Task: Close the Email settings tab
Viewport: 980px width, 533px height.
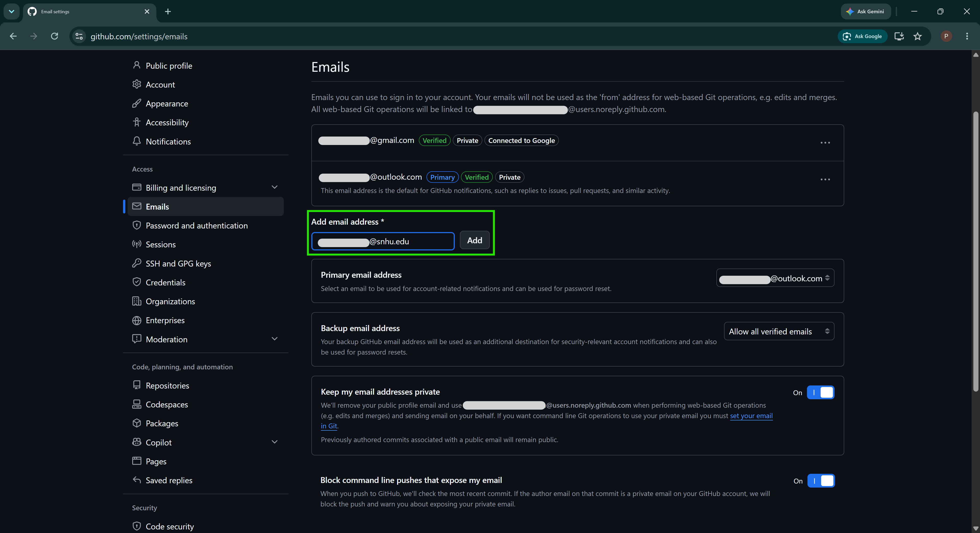Action: pos(147,11)
